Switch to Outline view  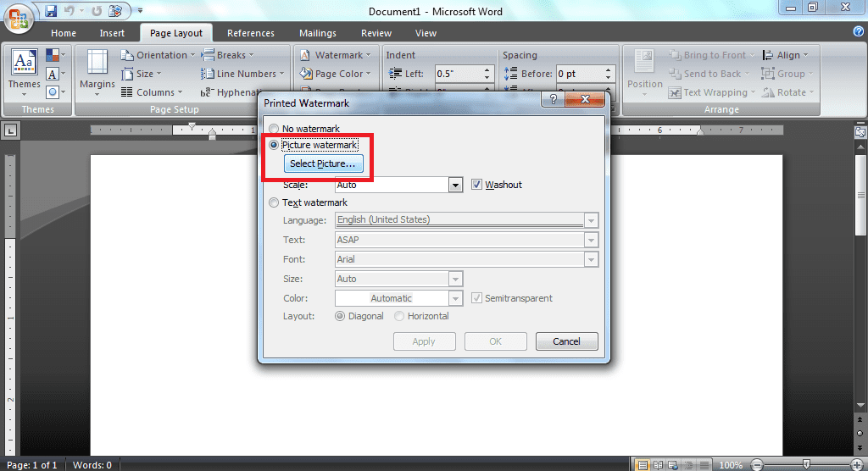[688, 465]
